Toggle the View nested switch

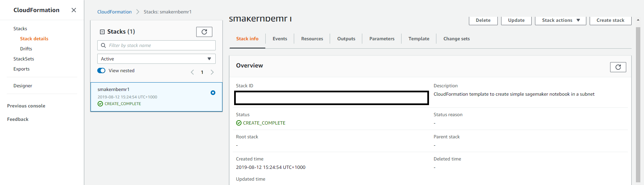101,71
